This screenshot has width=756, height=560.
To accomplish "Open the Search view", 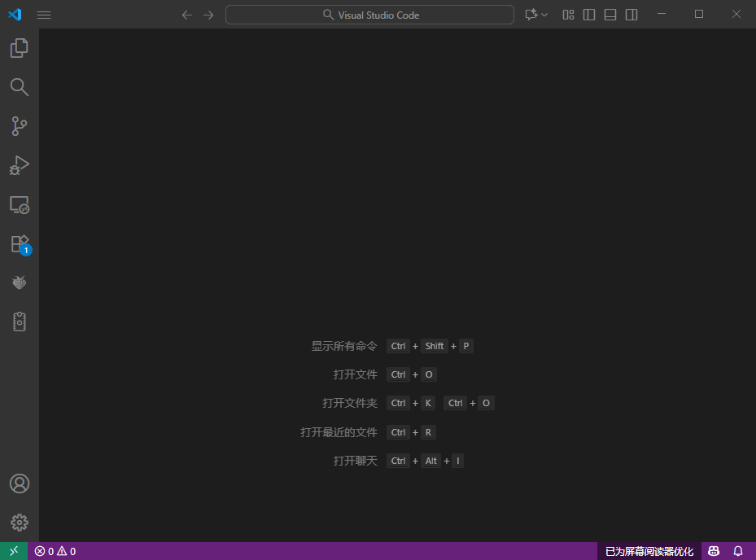I will 19,87.
